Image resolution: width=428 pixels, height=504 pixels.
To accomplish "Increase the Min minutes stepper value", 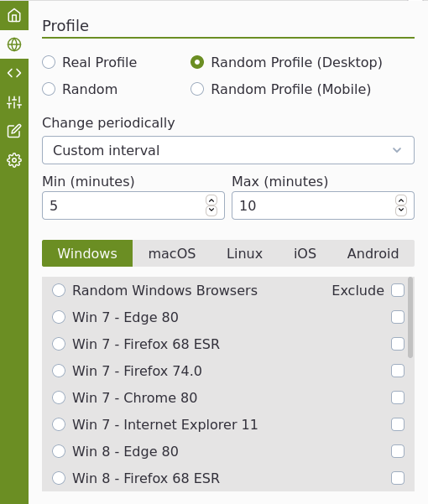I will 211,200.
